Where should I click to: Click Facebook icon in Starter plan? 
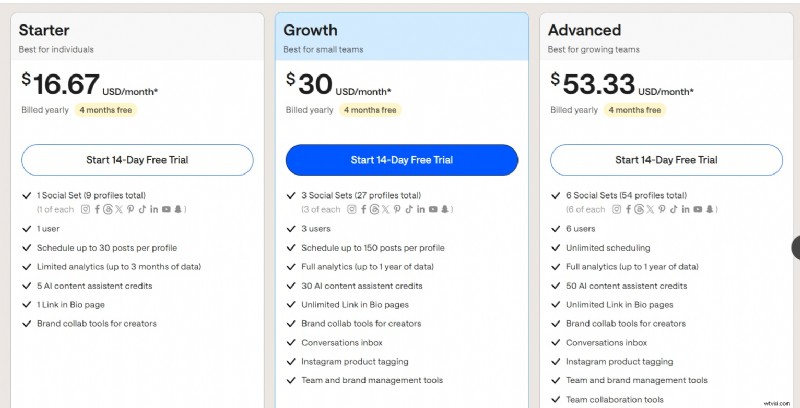98,209
